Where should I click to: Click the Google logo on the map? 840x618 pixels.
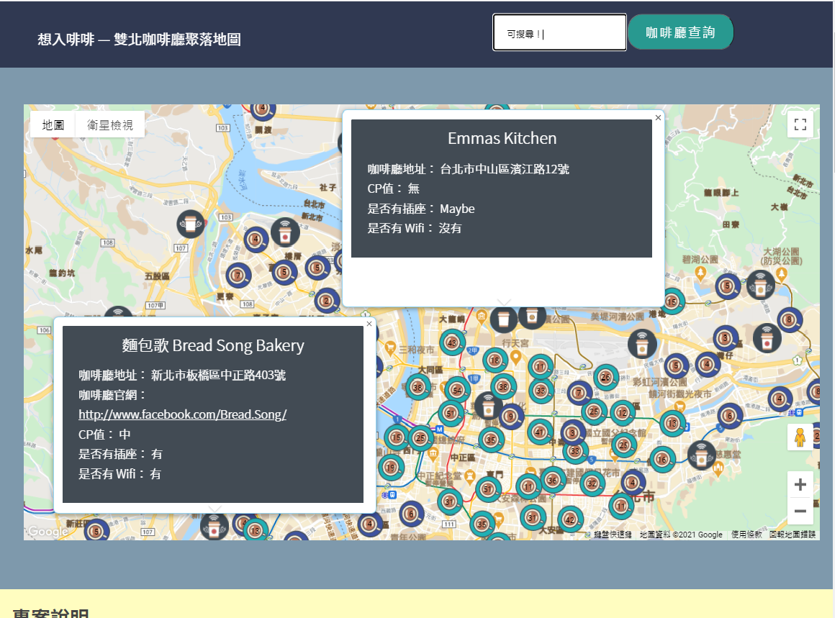[48, 531]
